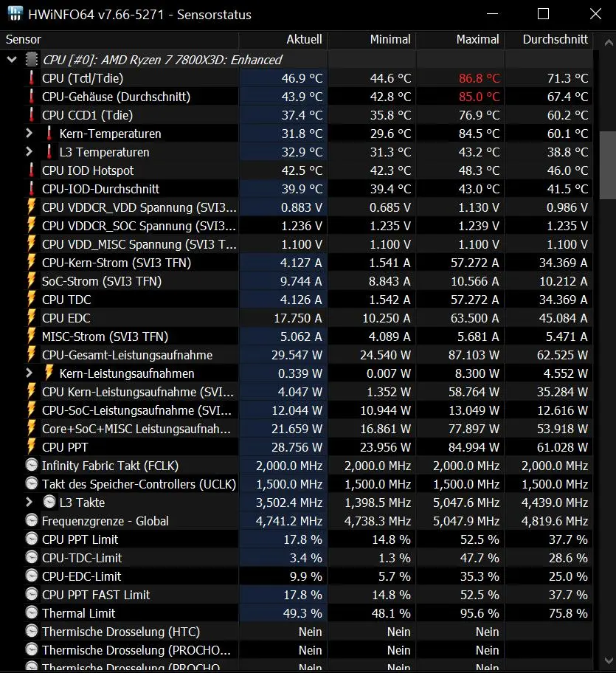Click the clock icon for Thermische Drosselung (HTC)
This screenshot has width=616, height=673.
point(32,632)
